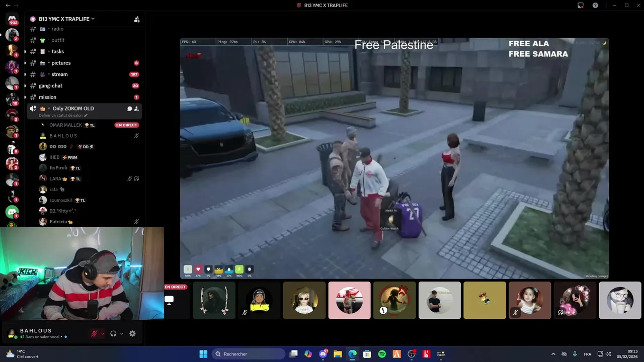The height and width of the screenshot is (362, 644).
Task: Click Rechercher taskbar search box
Action: (249, 354)
